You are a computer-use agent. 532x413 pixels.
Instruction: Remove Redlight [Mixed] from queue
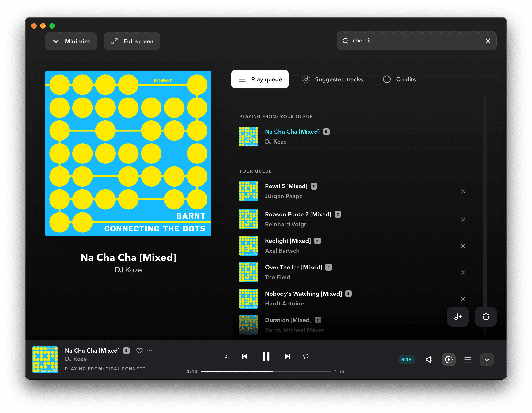point(463,246)
